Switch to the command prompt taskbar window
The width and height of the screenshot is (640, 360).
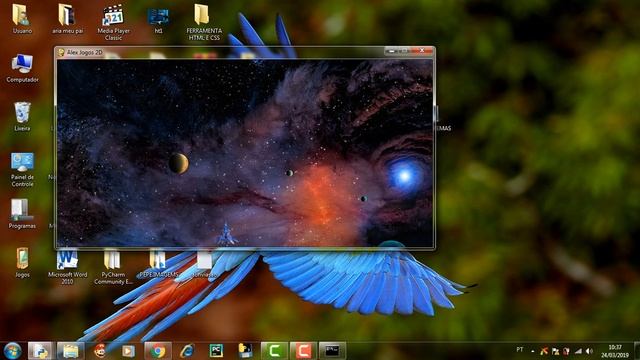click(332, 351)
